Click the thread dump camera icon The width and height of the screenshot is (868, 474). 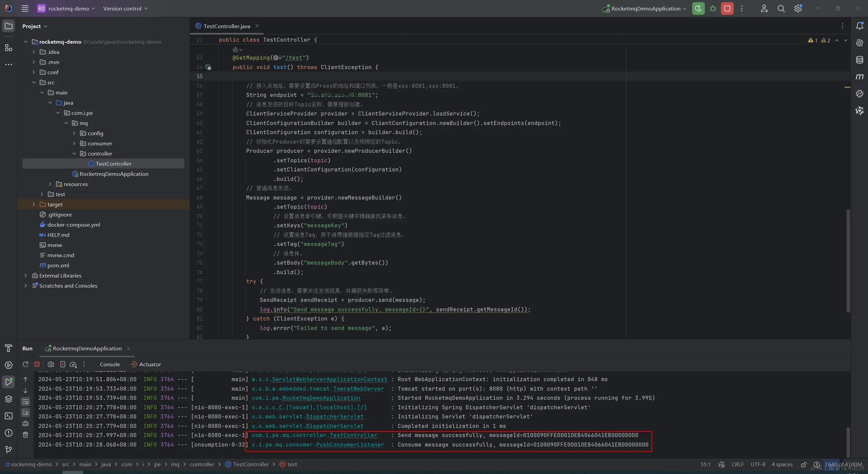51,365
